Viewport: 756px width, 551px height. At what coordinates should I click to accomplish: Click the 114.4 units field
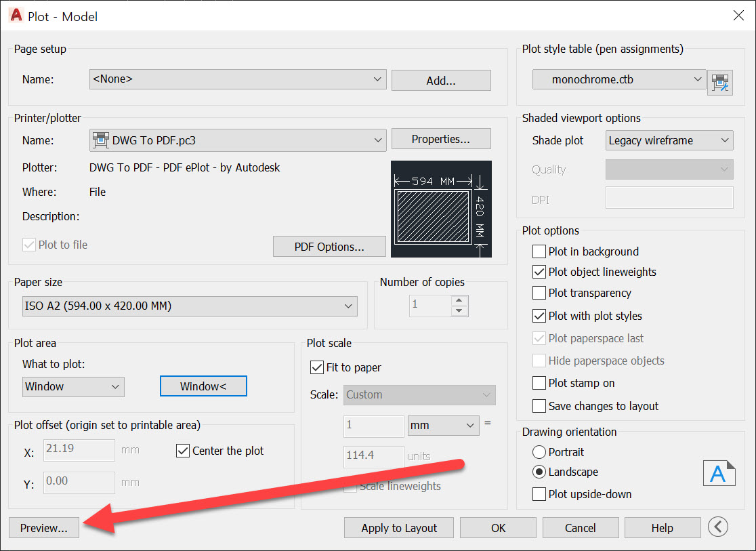(374, 456)
